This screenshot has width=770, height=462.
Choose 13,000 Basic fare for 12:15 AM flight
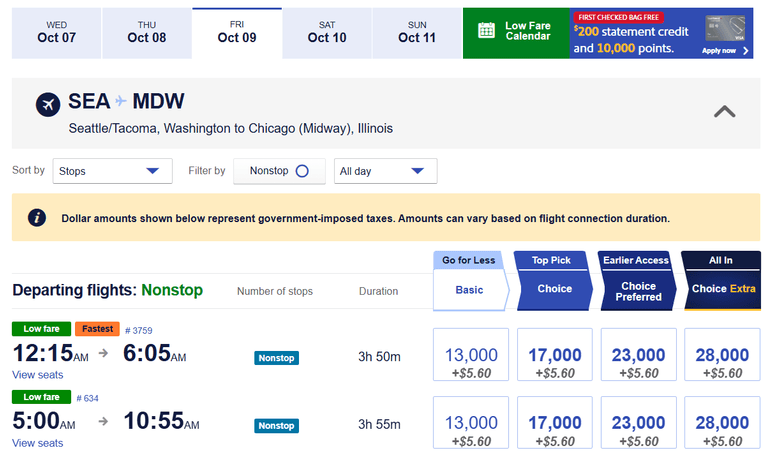(x=471, y=354)
